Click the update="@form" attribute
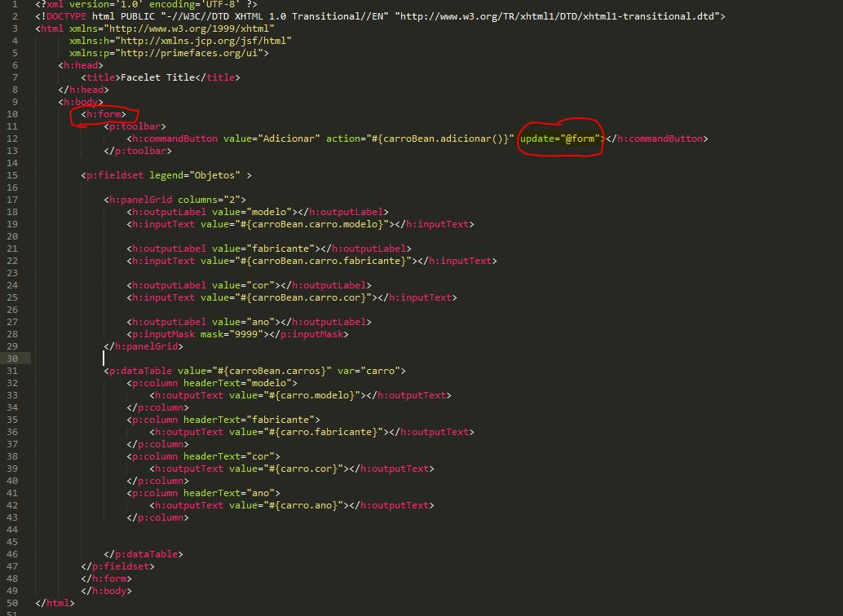Viewport: 843px width, 616px height. pyautogui.click(x=559, y=139)
